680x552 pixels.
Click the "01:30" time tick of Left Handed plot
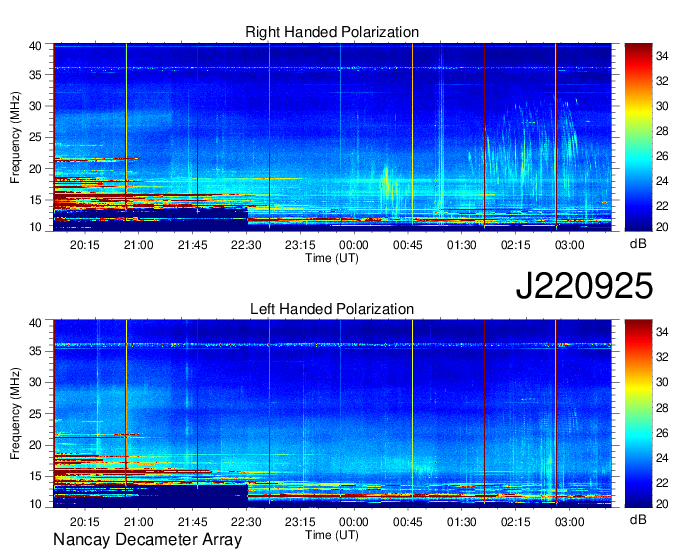[461, 522]
